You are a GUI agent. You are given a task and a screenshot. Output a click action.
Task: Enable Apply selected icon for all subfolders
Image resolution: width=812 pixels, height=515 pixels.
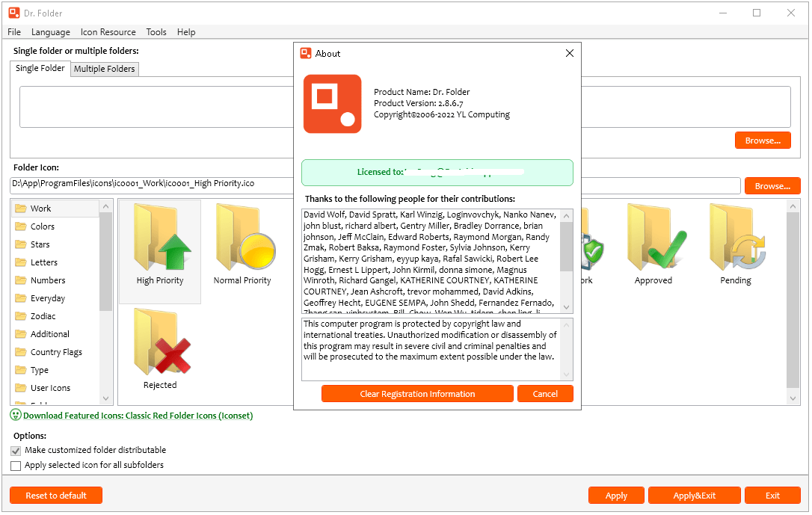16,466
